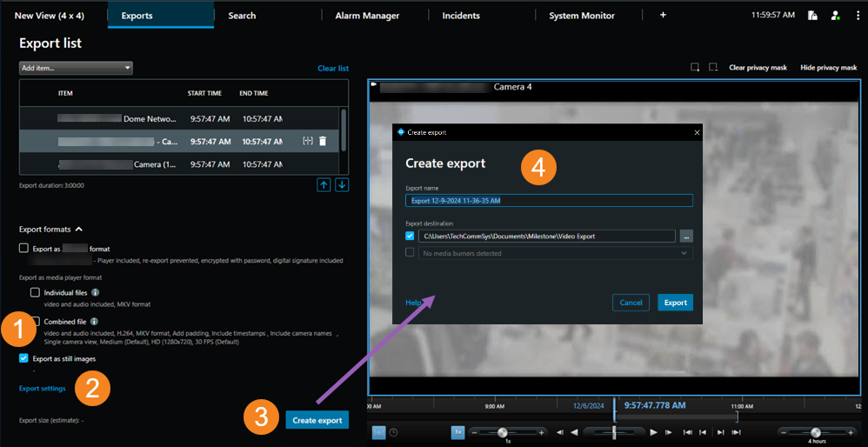Click the Clear list link
Image resolution: width=868 pixels, height=447 pixels.
click(333, 68)
